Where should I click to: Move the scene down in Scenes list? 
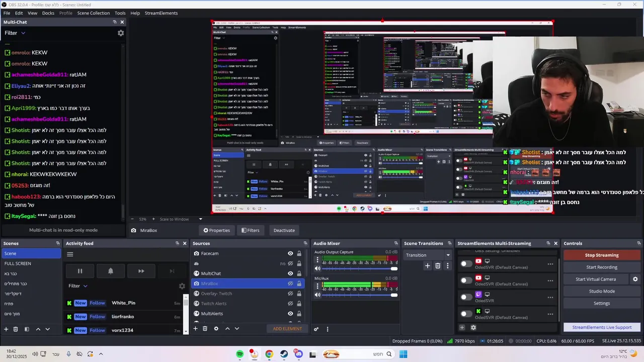(47, 329)
